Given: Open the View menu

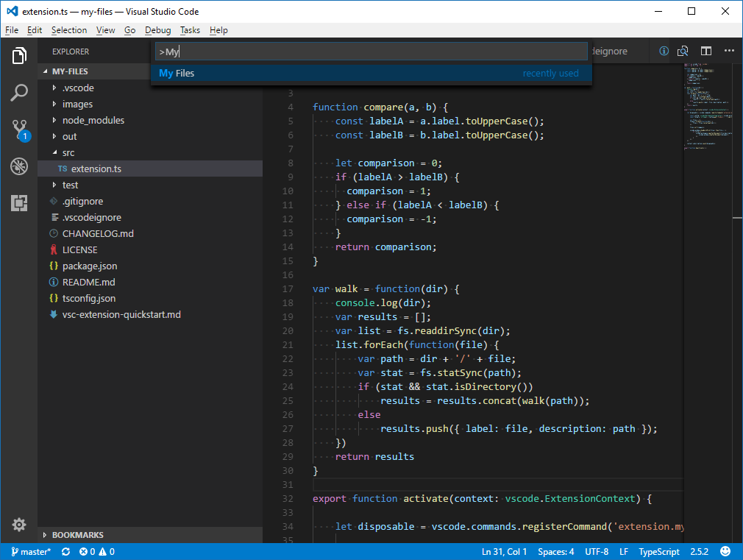Looking at the screenshot, I should [x=105, y=30].
